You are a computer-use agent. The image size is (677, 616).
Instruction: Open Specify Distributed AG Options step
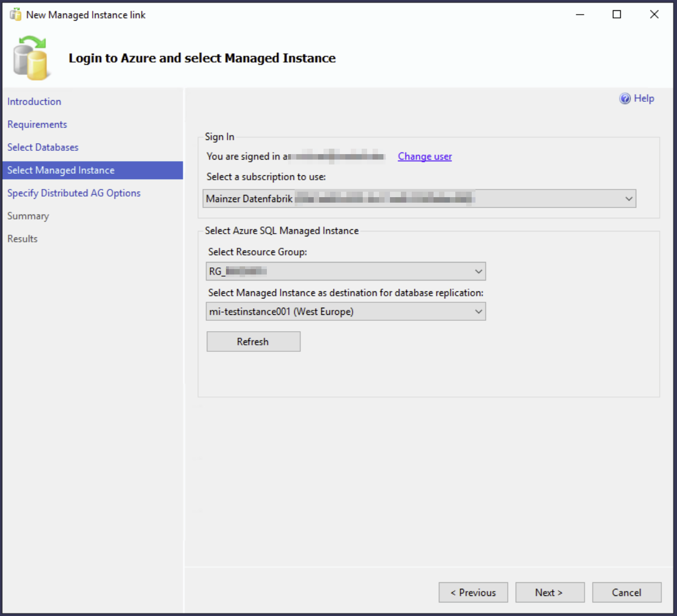pos(74,193)
